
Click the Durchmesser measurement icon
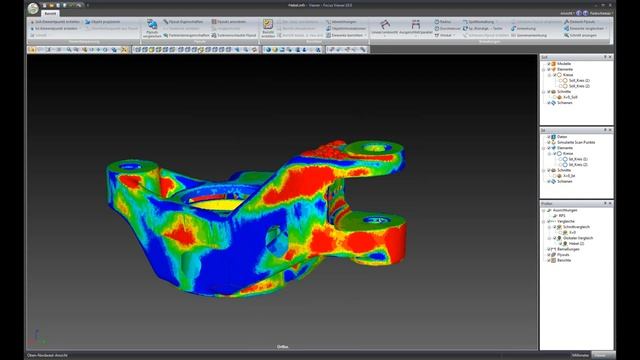point(437,29)
